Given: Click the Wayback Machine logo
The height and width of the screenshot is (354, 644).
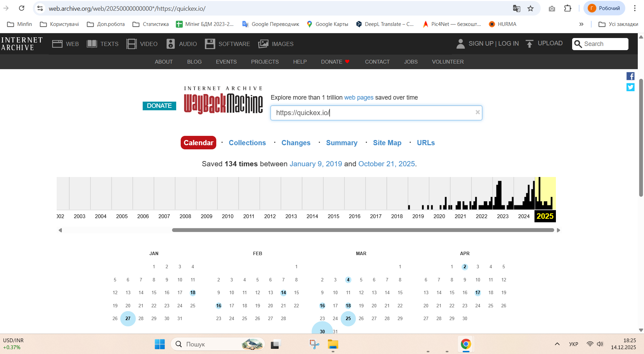Looking at the screenshot, I should [223, 100].
